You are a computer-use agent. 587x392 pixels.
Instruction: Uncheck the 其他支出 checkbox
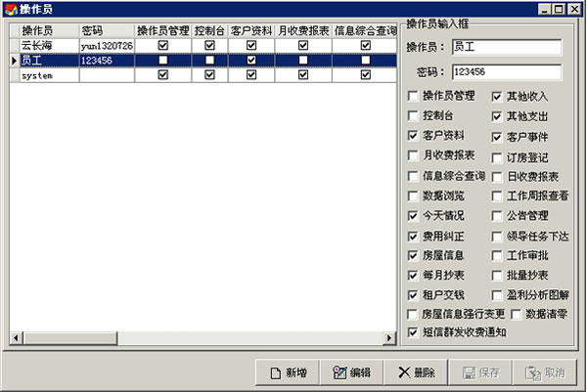click(x=497, y=116)
